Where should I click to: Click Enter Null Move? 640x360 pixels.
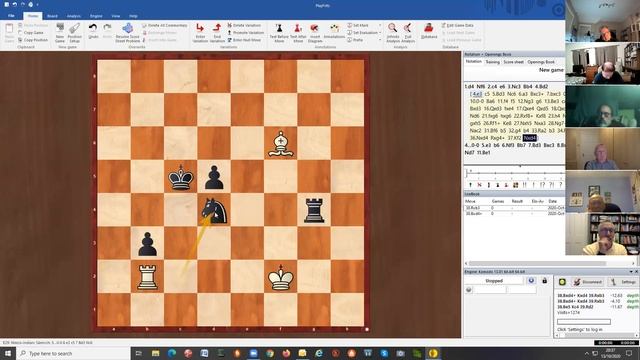pyautogui.click(x=244, y=40)
